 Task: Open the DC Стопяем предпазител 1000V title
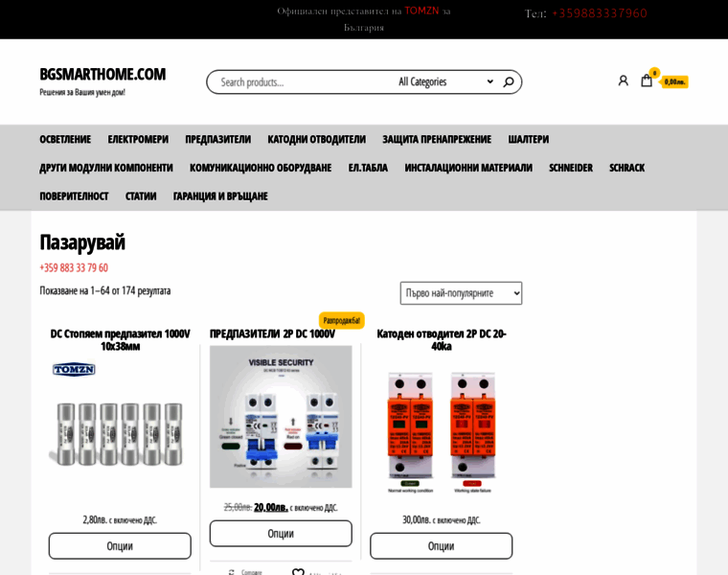120,340
